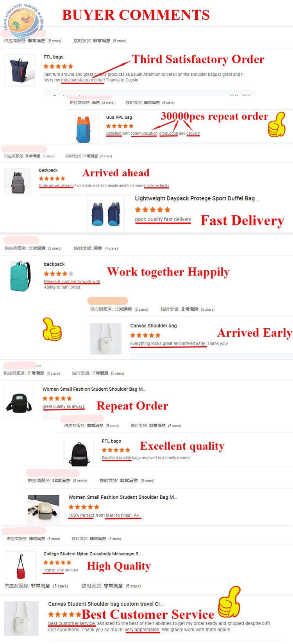Screen dimensions: 293x644
Task: Click the beige Women Small Fashion bag photo
Action: (x=44, y=510)
